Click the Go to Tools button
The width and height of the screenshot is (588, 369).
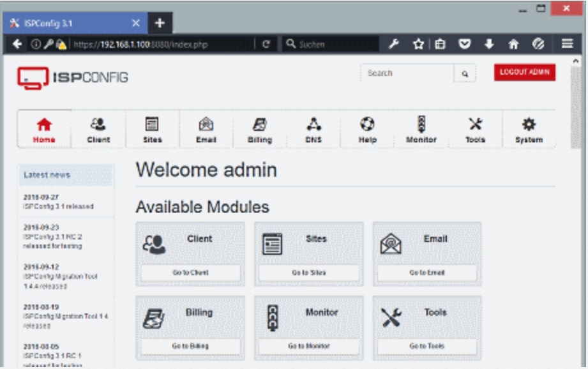pos(427,346)
